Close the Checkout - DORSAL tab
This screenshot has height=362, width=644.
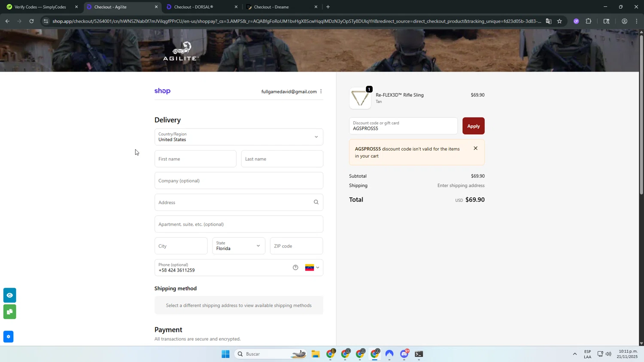tap(236, 7)
